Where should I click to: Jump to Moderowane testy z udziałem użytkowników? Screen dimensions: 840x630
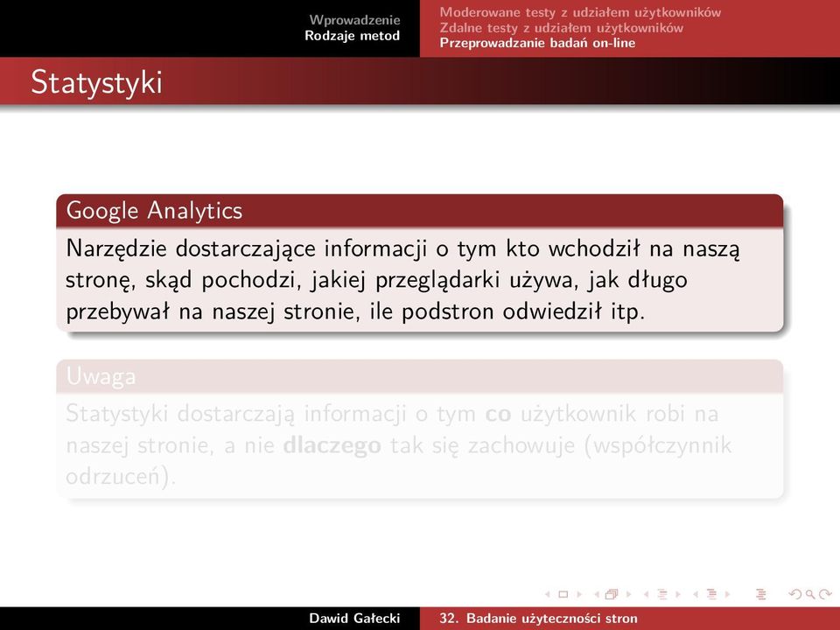coord(580,12)
